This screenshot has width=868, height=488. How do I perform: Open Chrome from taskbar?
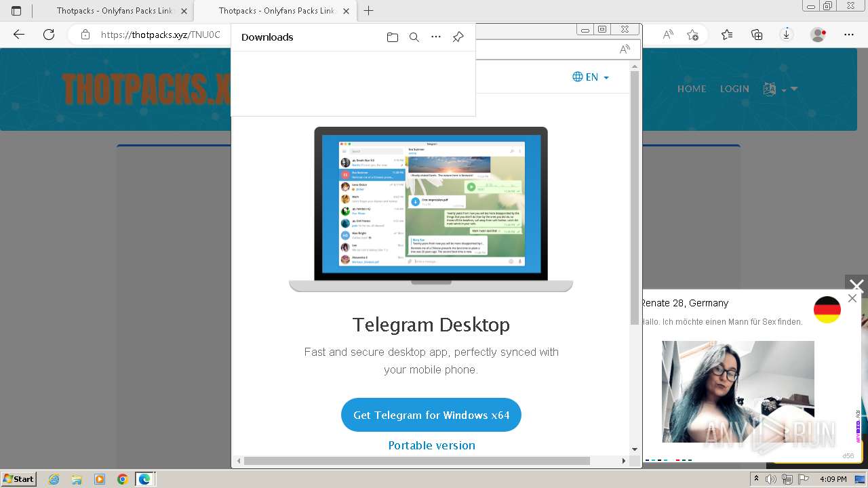click(x=122, y=479)
